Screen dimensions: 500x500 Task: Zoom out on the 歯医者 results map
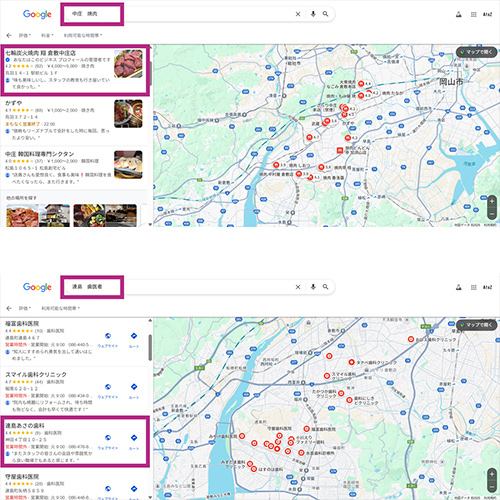(492, 487)
